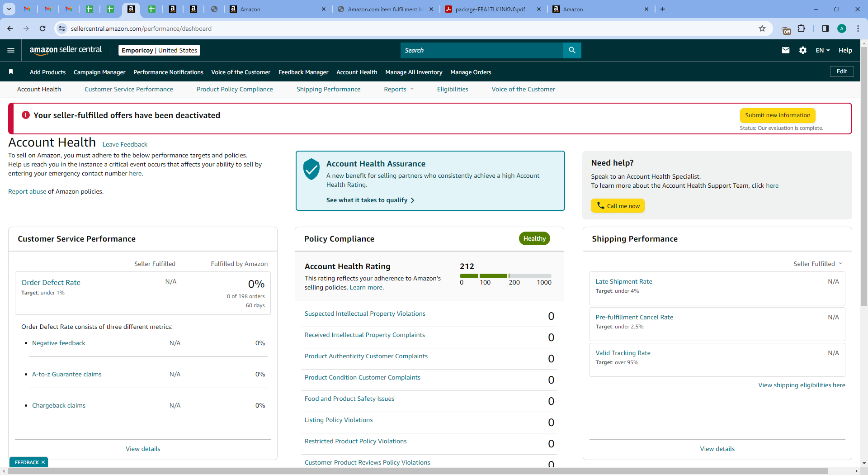Switch to the pinned globe icon tab
The height and width of the screenshot is (475, 868).
pyautogui.click(x=214, y=9)
